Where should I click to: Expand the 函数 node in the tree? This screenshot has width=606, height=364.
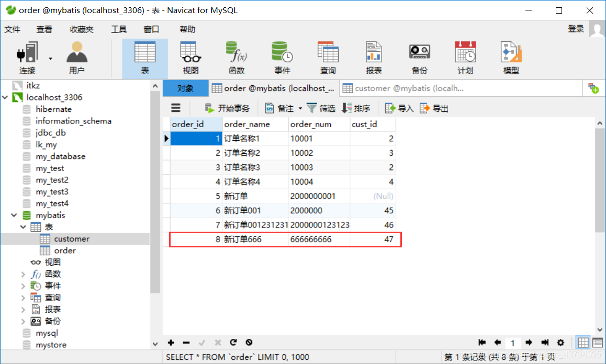23,275
